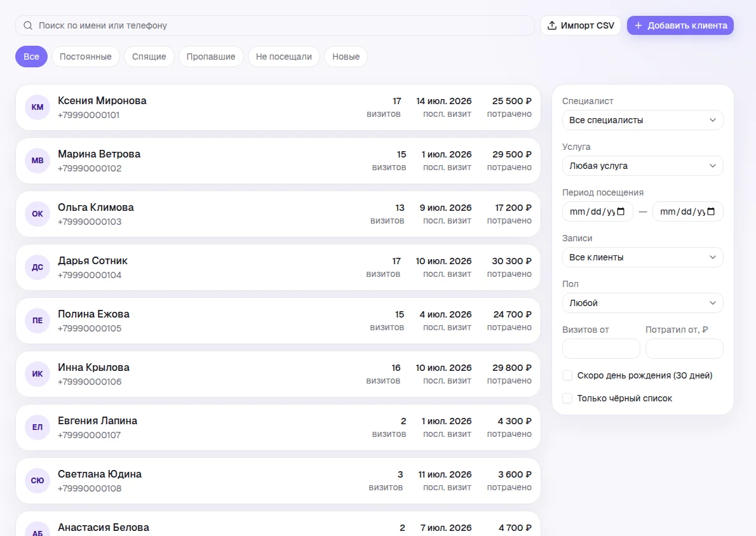Open client Ксения Миронова

click(x=278, y=107)
